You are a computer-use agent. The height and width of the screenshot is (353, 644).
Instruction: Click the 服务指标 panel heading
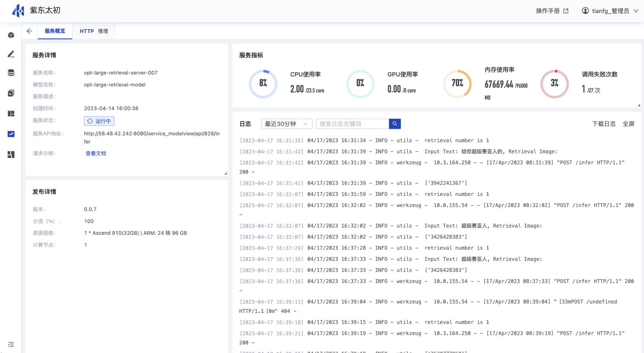251,55
